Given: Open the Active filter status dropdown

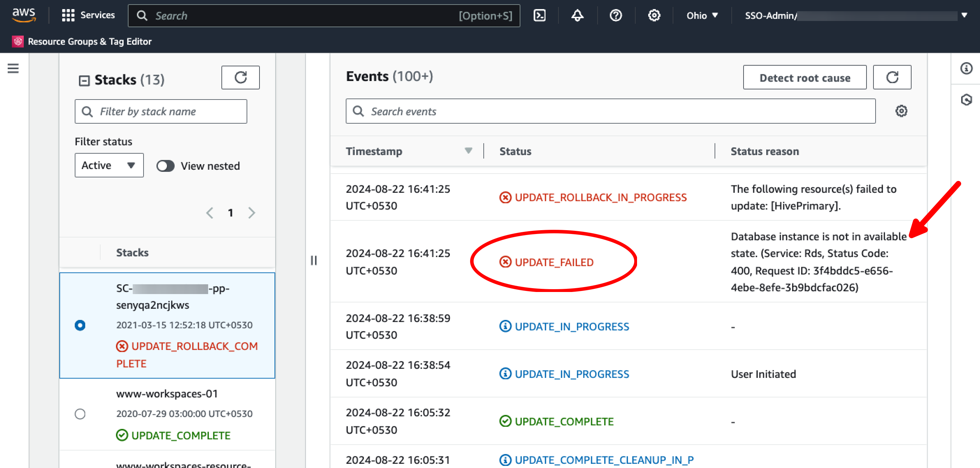Looking at the screenshot, I should click(109, 165).
